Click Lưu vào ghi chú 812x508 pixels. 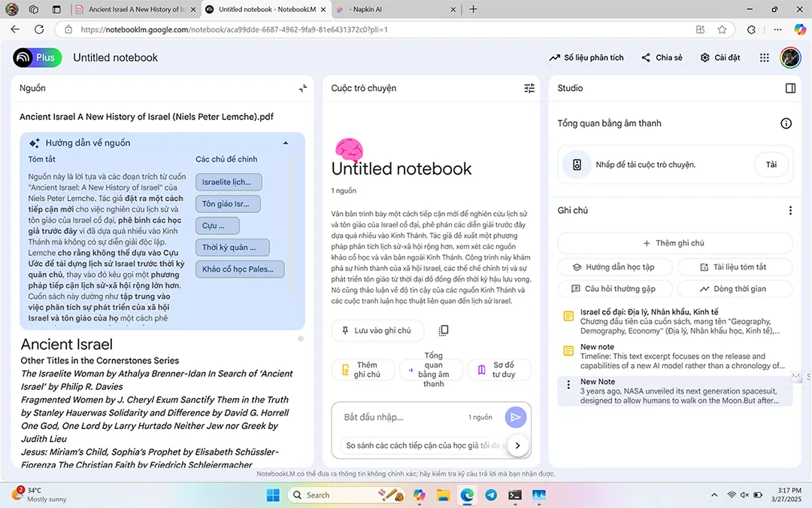tap(378, 330)
